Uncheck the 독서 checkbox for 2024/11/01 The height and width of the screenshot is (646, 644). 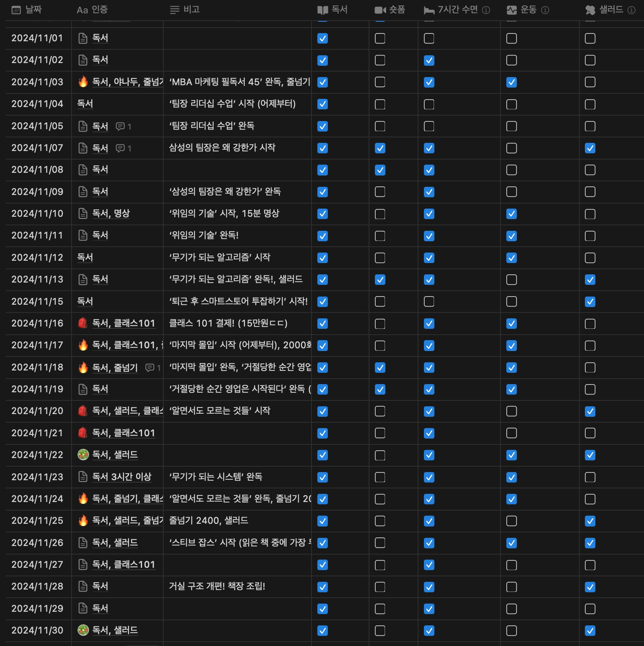coord(323,39)
